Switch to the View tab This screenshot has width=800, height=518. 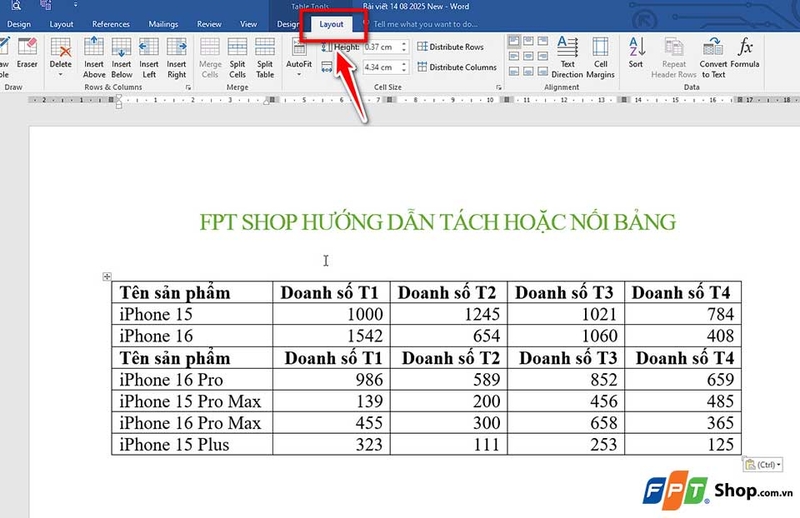248,24
